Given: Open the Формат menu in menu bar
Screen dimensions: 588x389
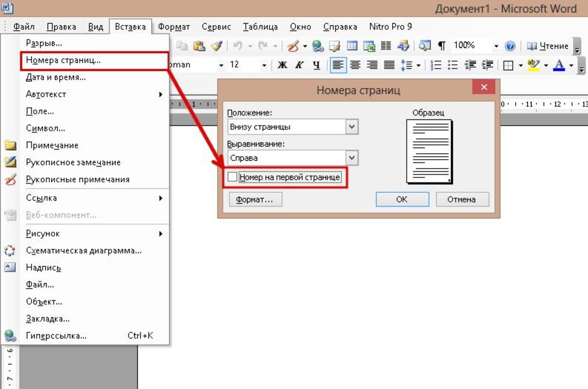Looking at the screenshot, I should [174, 26].
